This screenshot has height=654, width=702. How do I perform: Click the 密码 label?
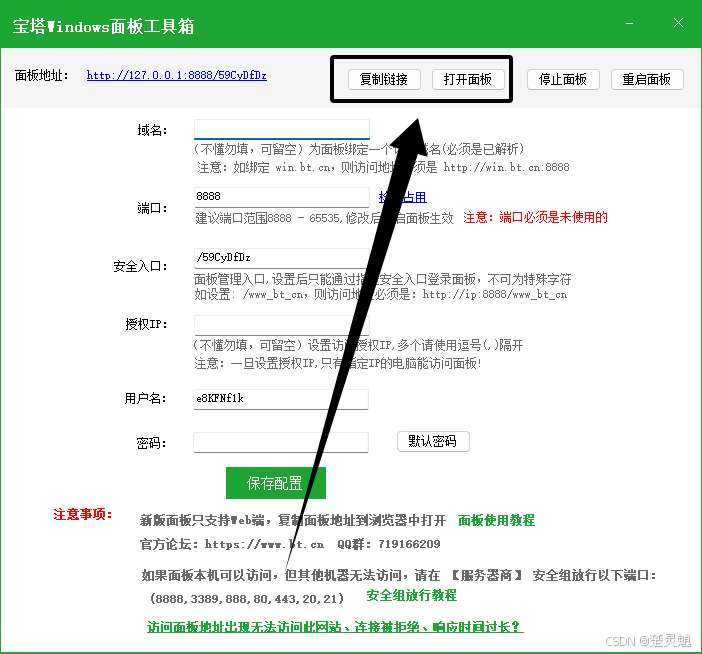(x=151, y=443)
